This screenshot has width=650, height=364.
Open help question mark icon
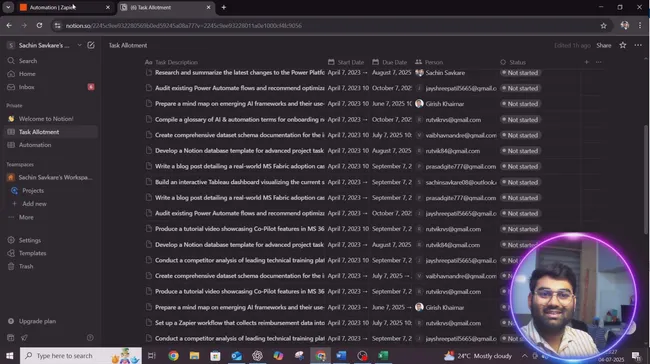coord(90,338)
